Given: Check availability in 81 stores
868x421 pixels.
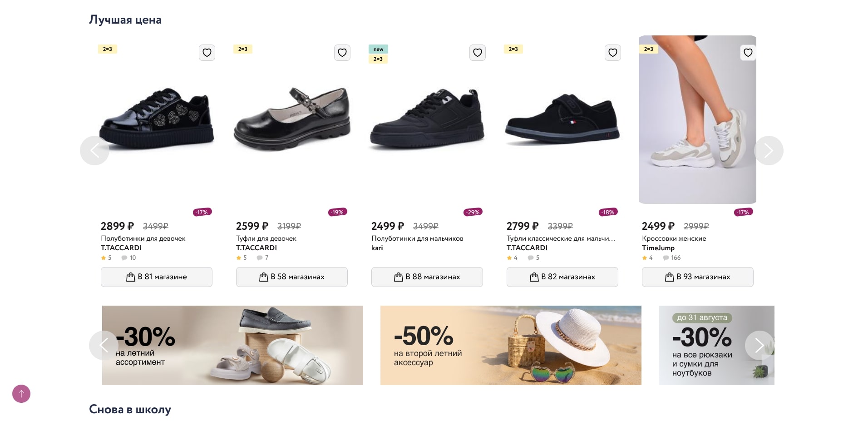Looking at the screenshot, I should pyautogui.click(x=156, y=277).
